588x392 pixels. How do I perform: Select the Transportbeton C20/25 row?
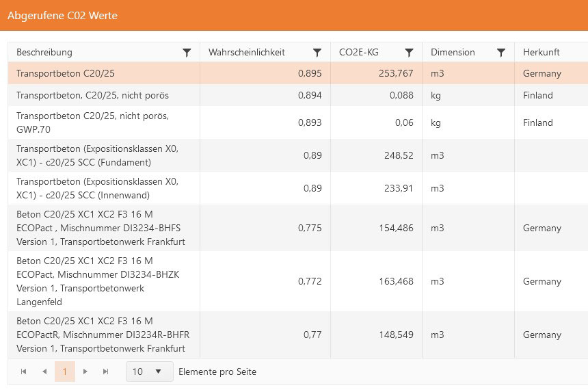[103, 73]
